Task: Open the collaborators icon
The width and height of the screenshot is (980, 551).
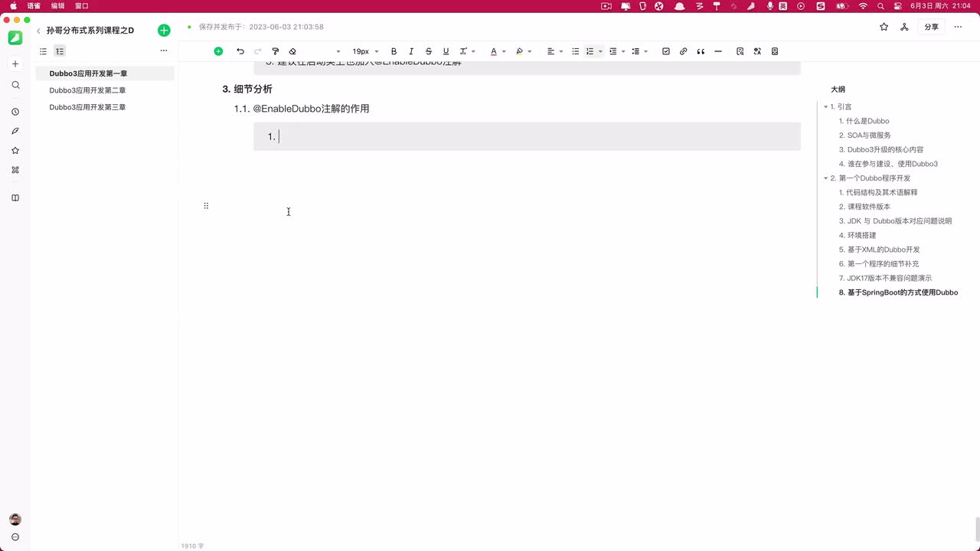Action: [x=904, y=27]
